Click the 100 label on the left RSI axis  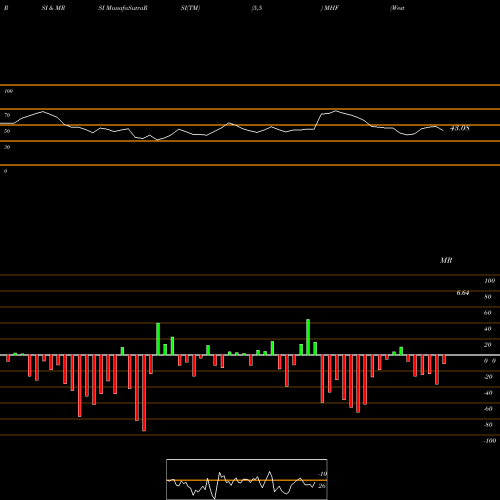[x=8, y=91]
